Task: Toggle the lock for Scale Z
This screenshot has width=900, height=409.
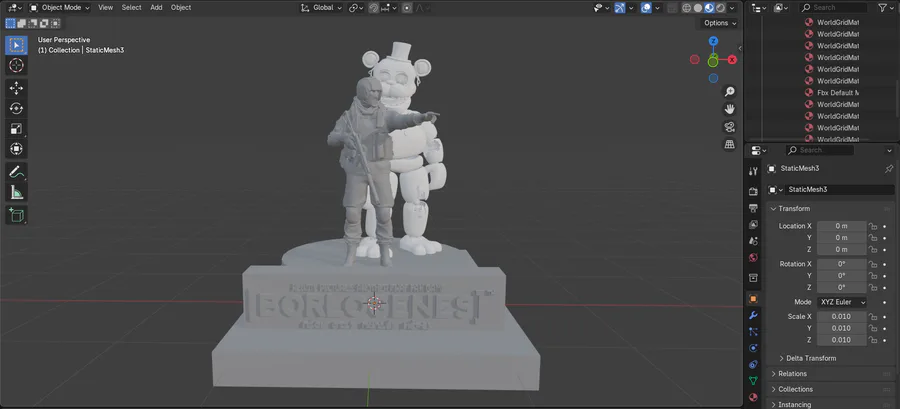Action: tap(873, 340)
